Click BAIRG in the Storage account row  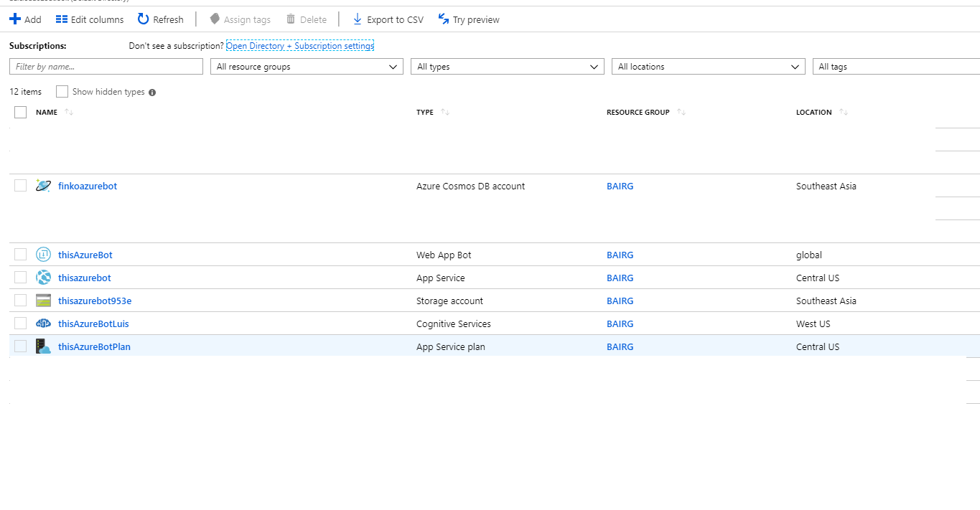click(620, 301)
